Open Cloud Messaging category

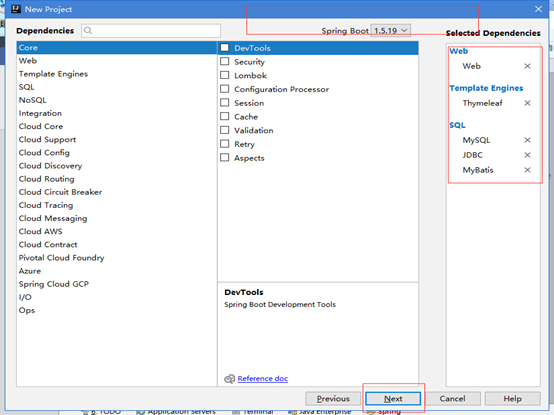(x=117, y=218)
